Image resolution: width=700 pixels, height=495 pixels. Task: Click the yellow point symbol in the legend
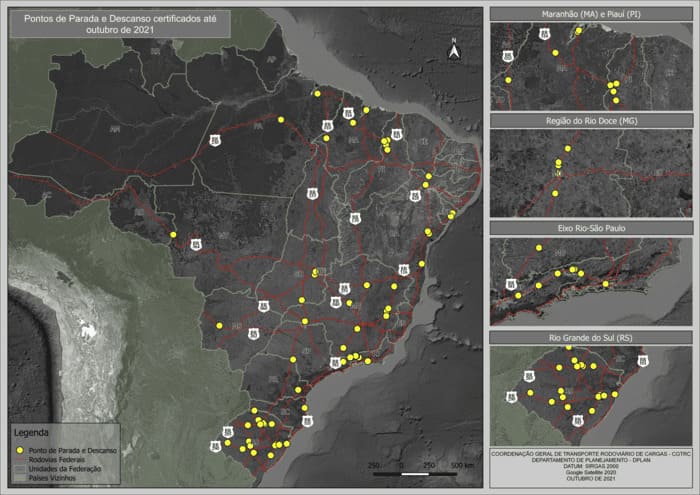[x=20, y=451]
